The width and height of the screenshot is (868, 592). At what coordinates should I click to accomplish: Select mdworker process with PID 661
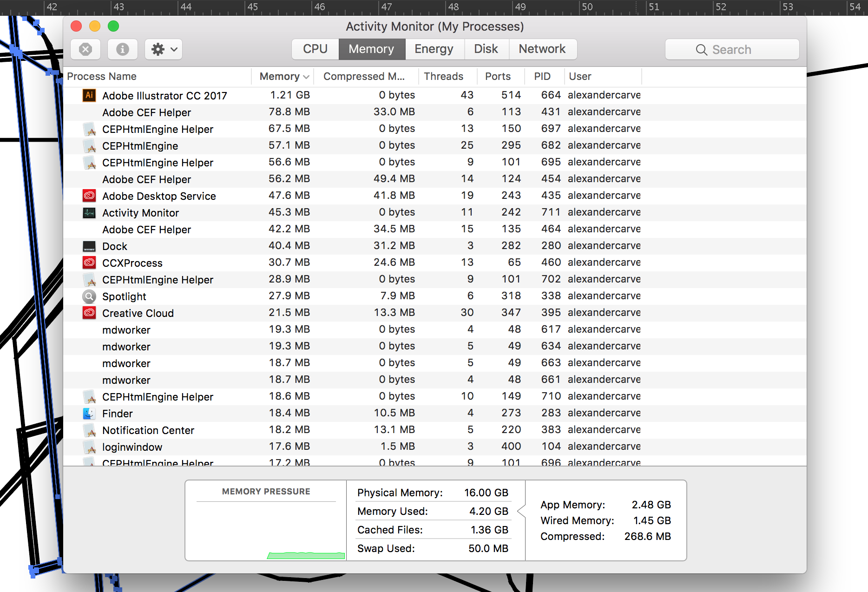[x=435, y=380]
